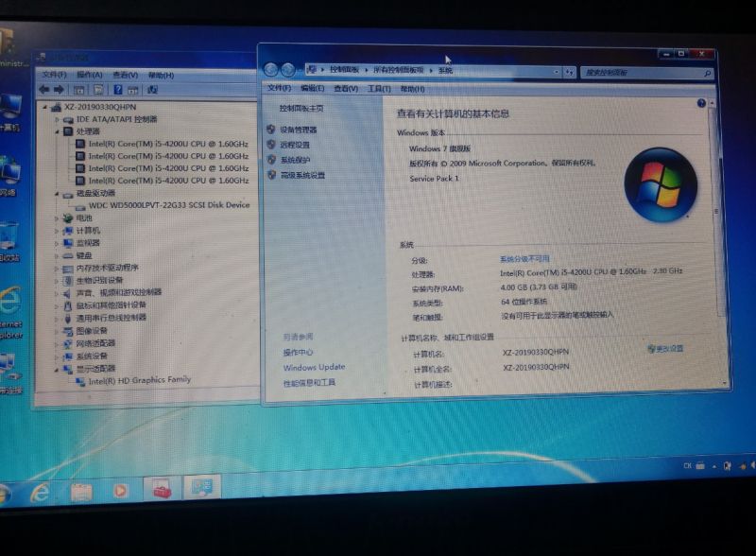
Task: Open 编辑(E) menu in System window
Action: (312, 88)
